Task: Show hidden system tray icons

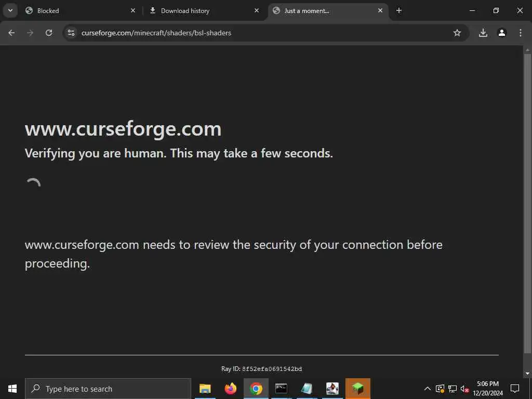Action: tap(428, 389)
